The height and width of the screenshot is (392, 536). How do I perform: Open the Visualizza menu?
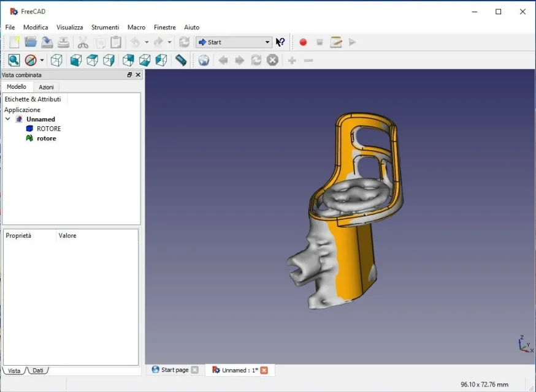tap(69, 27)
